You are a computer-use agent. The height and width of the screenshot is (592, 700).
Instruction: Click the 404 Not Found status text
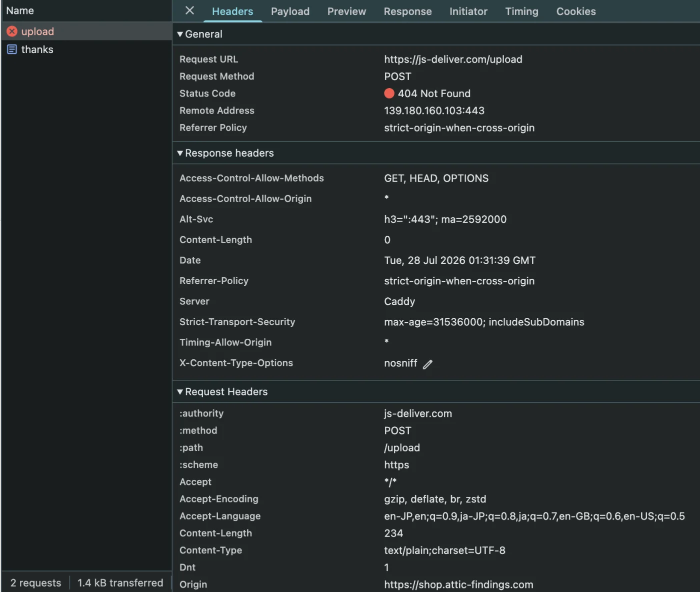(x=434, y=94)
